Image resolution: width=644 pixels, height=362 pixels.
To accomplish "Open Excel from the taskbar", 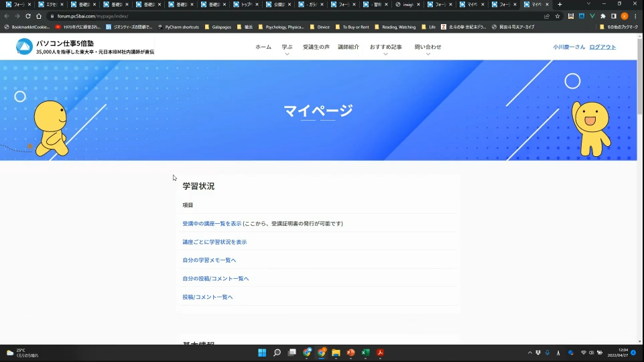I will pyautogui.click(x=366, y=353).
